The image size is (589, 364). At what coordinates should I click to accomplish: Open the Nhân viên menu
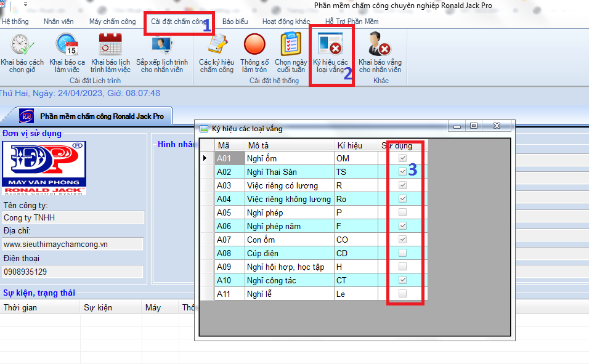click(59, 22)
